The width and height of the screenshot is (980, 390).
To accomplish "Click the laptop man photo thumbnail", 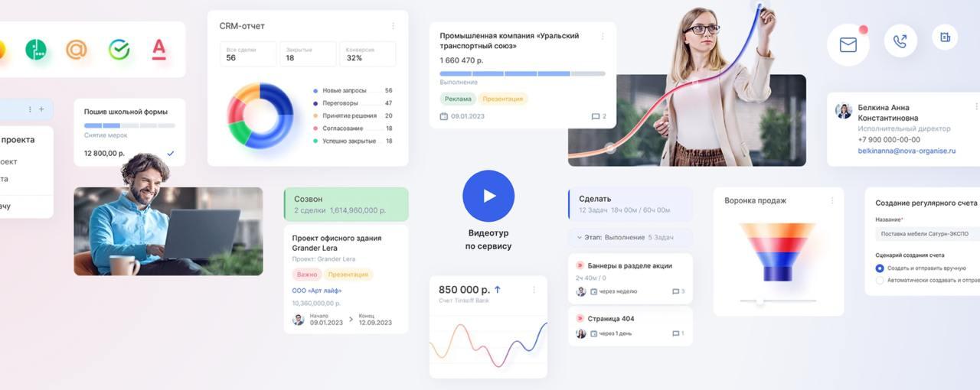I will [x=168, y=231].
